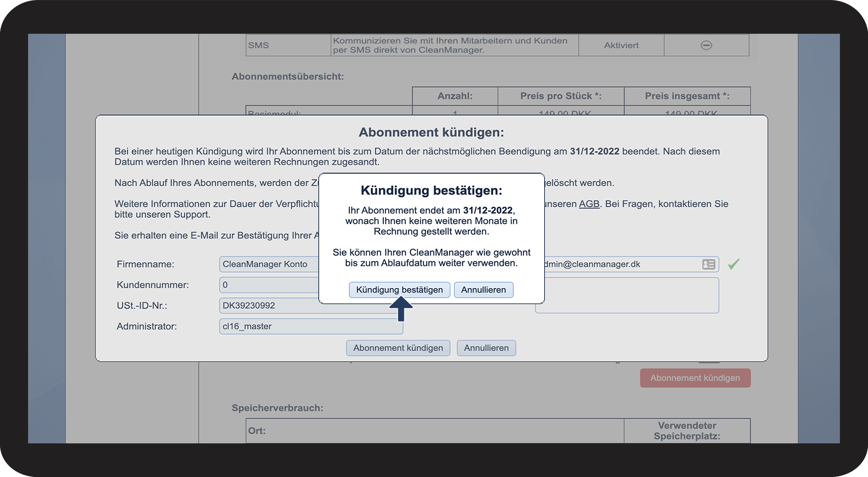This screenshot has height=477, width=868.
Task: Select the Preis pro Stück column header
Action: [560, 96]
